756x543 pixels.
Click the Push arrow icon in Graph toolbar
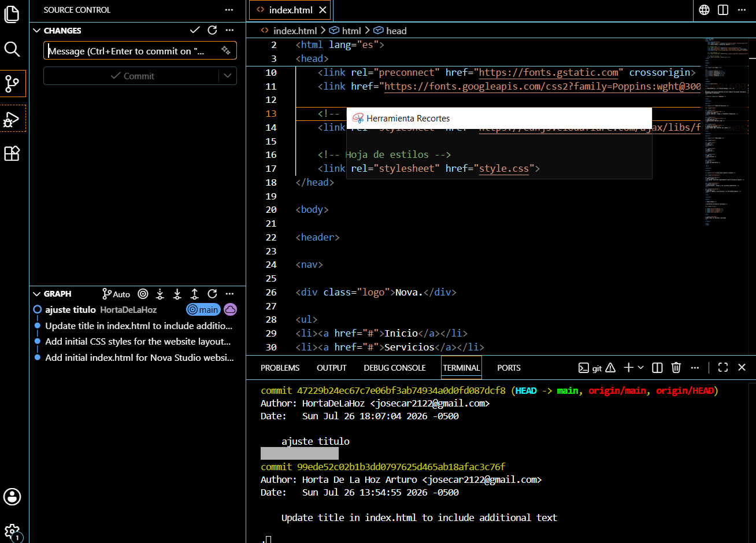[195, 294]
